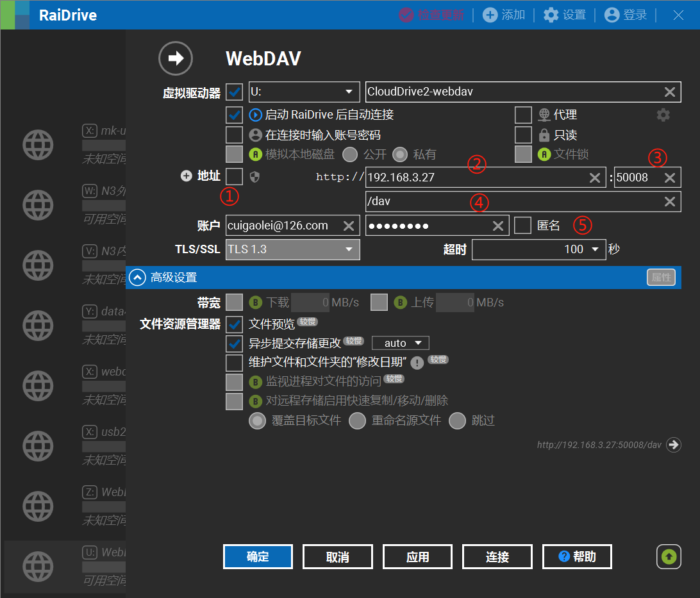Clear the IP address 192.168.3.27 field
The height and width of the screenshot is (598, 700).
(x=595, y=178)
